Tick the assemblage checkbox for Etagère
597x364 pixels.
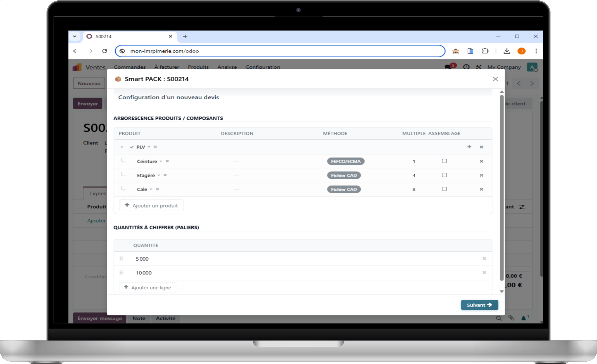444,175
